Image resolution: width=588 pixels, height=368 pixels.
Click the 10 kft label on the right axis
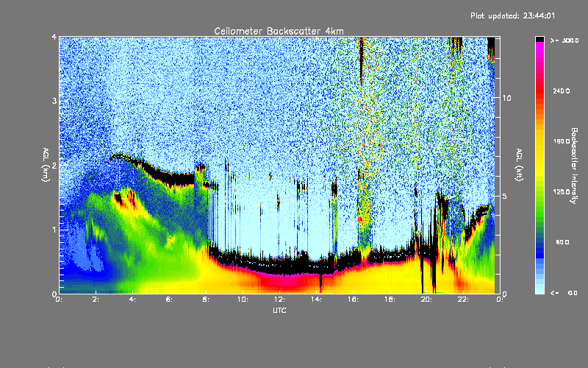coord(506,98)
